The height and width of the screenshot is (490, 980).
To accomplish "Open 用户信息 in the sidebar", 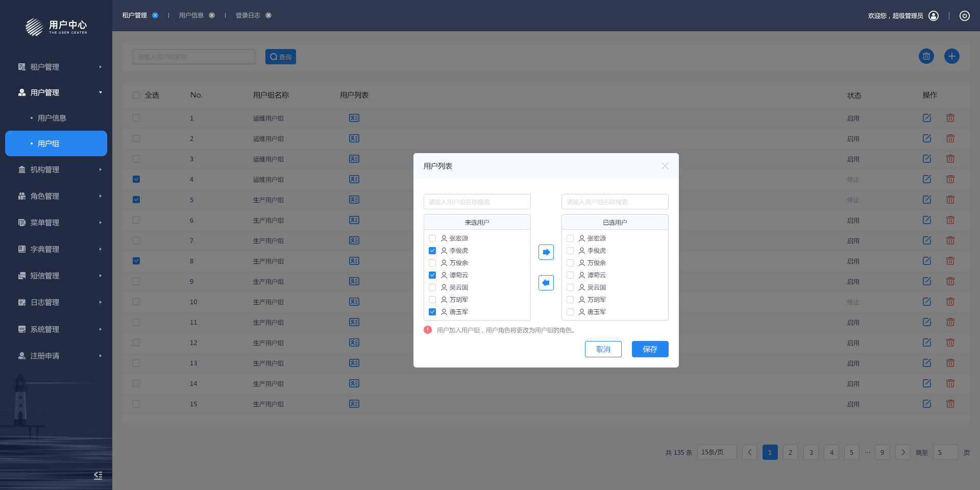I will [x=52, y=118].
